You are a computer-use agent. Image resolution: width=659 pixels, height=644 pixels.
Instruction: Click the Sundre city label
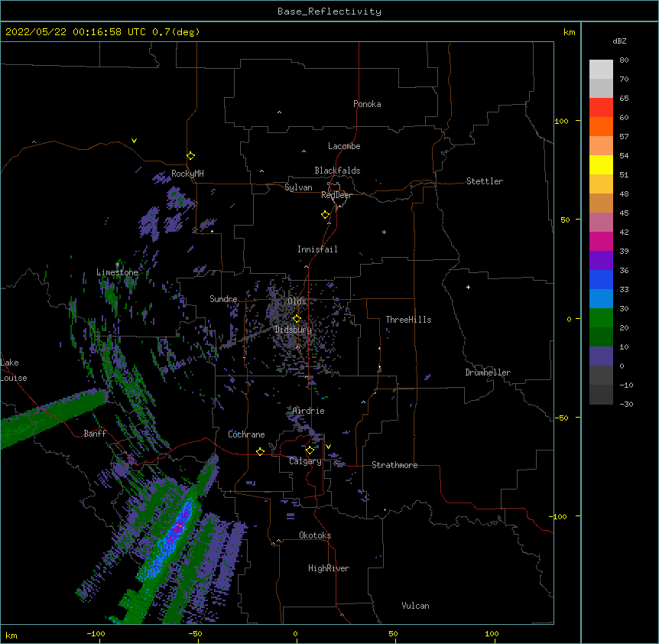point(223,299)
